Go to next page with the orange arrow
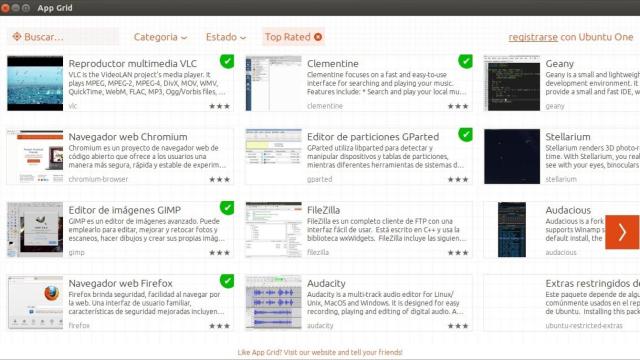The image size is (640, 360). [x=622, y=232]
